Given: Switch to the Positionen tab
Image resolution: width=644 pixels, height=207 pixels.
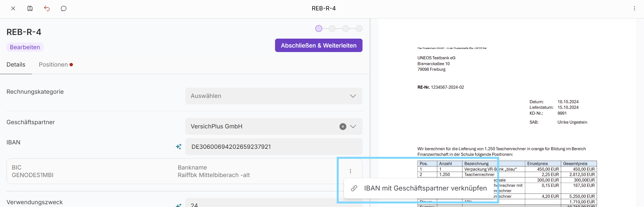Looking at the screenshot, I should tap(56, 65).
